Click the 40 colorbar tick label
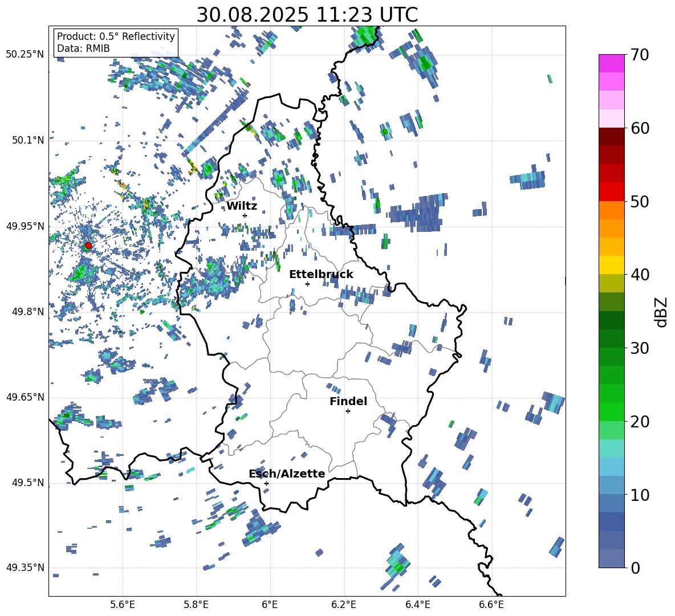 (x=640, y=275)
